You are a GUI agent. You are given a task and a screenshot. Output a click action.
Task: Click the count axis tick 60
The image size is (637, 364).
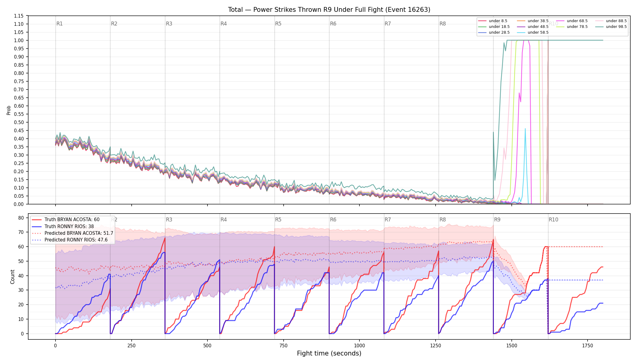[21, 247]
